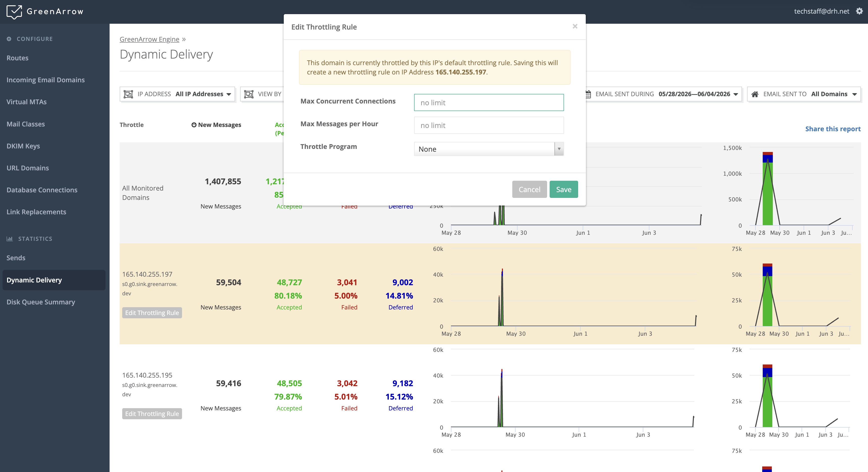Click the New Messages sort arrow icon
The width and height of the screenshot is (868, 472).
[x=194, y=125]
